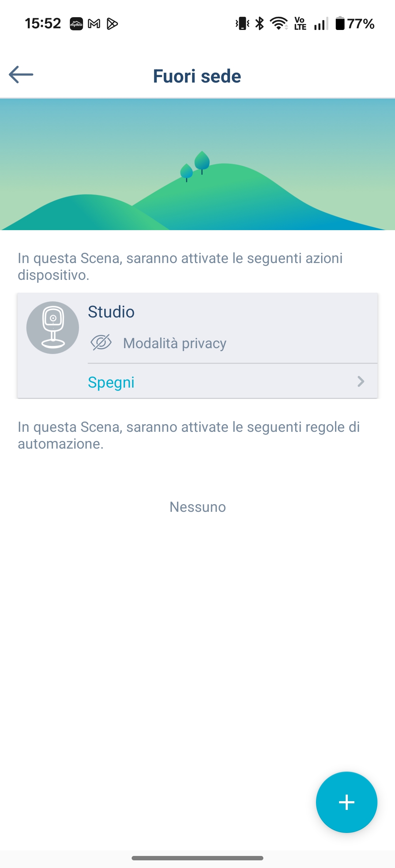
Task: Tap the mydlink notification icon in status bar
Action: point(76,24)
